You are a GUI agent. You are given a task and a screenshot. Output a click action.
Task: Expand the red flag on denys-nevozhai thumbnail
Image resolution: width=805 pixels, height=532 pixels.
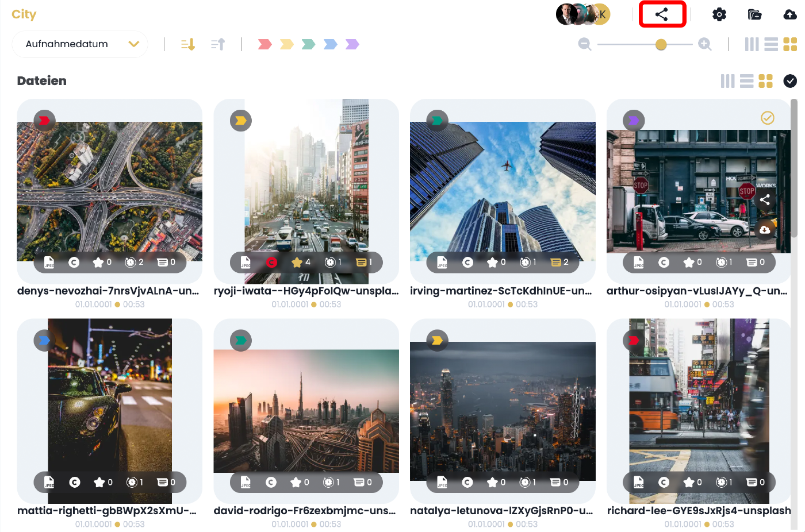44,121
